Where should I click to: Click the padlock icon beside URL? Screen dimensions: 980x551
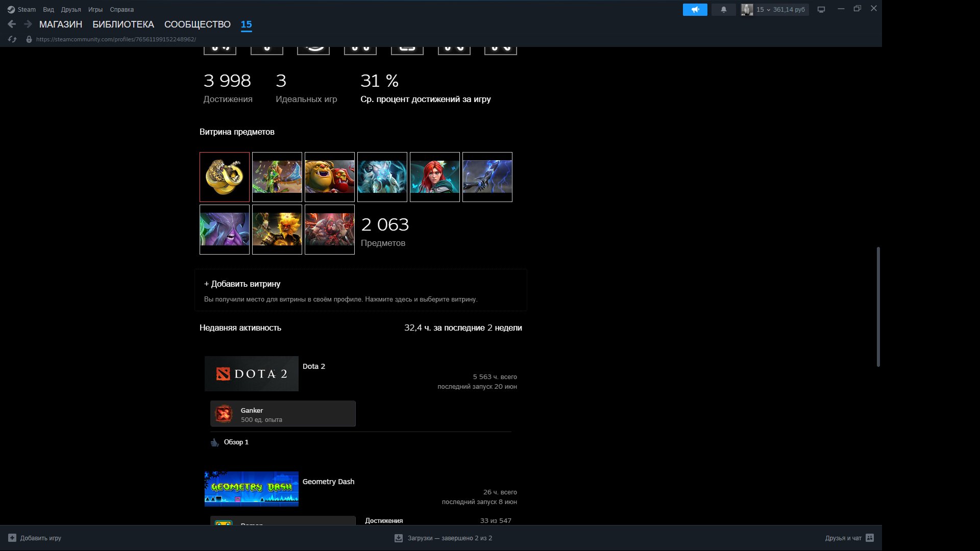pyautogui.click(x=29, y=39)
